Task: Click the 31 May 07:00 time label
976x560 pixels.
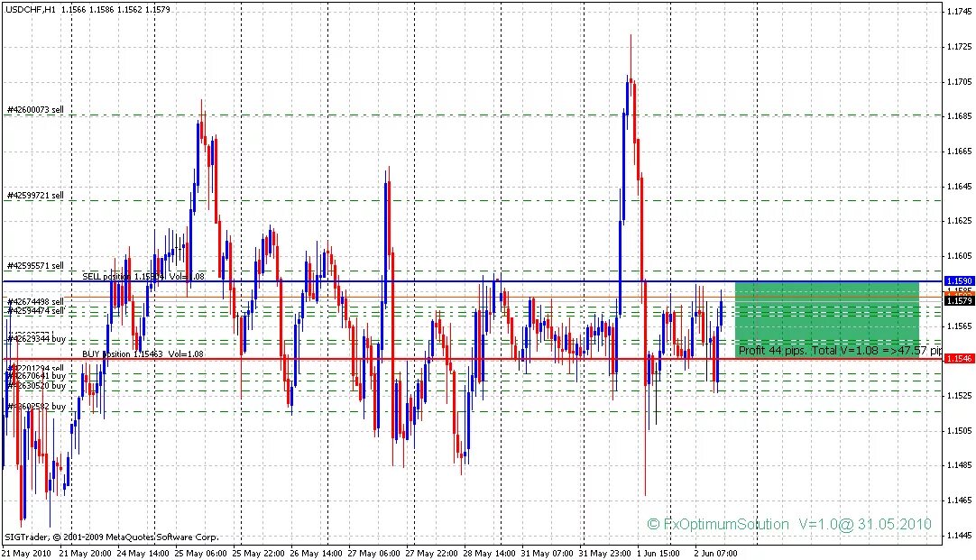Action: pyautogui.click(x=548, y=553)
